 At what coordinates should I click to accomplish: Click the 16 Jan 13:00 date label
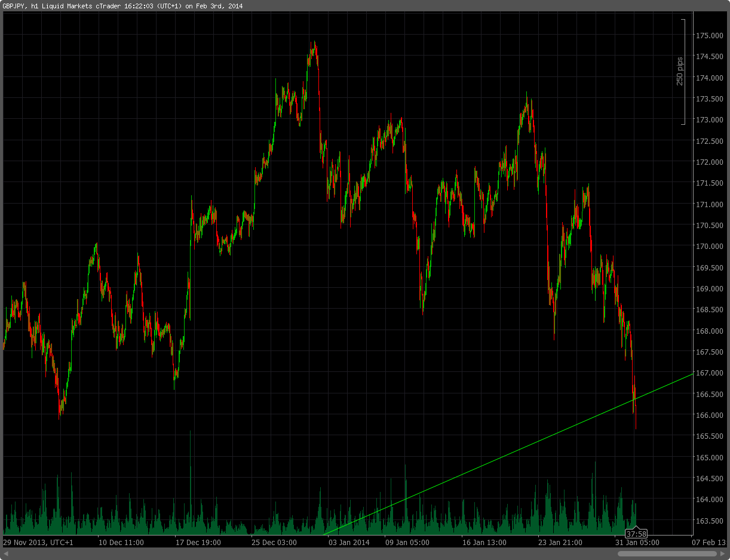click(484, 543)
